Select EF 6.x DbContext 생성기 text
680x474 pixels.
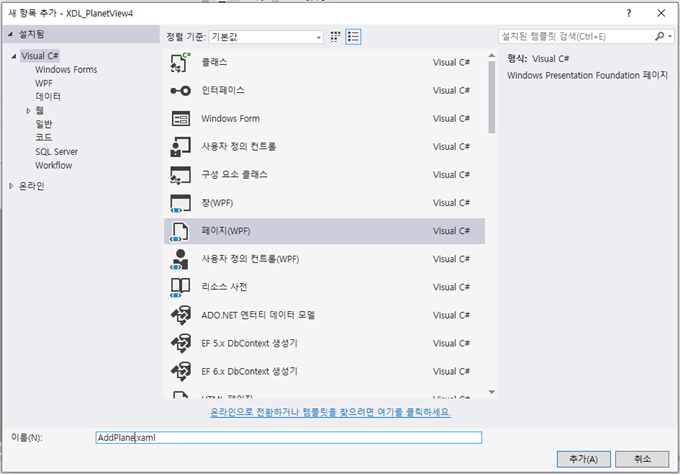click(x=249, y=372)
